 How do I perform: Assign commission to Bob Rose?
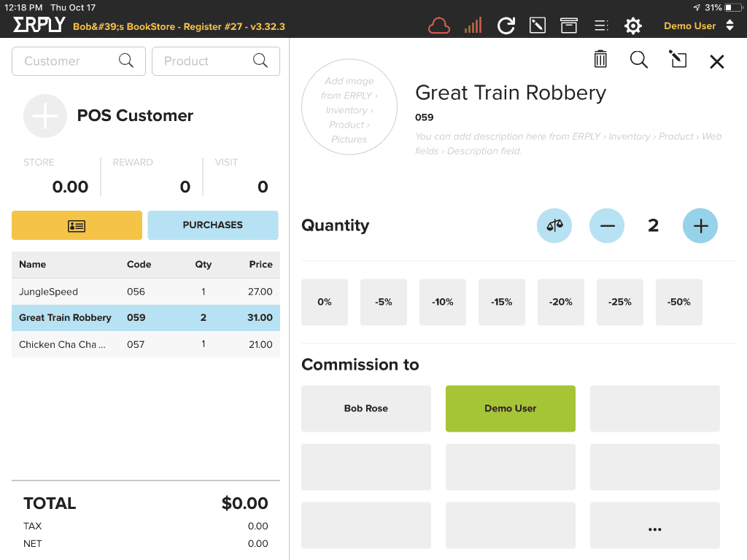click(x=365, y=408)
